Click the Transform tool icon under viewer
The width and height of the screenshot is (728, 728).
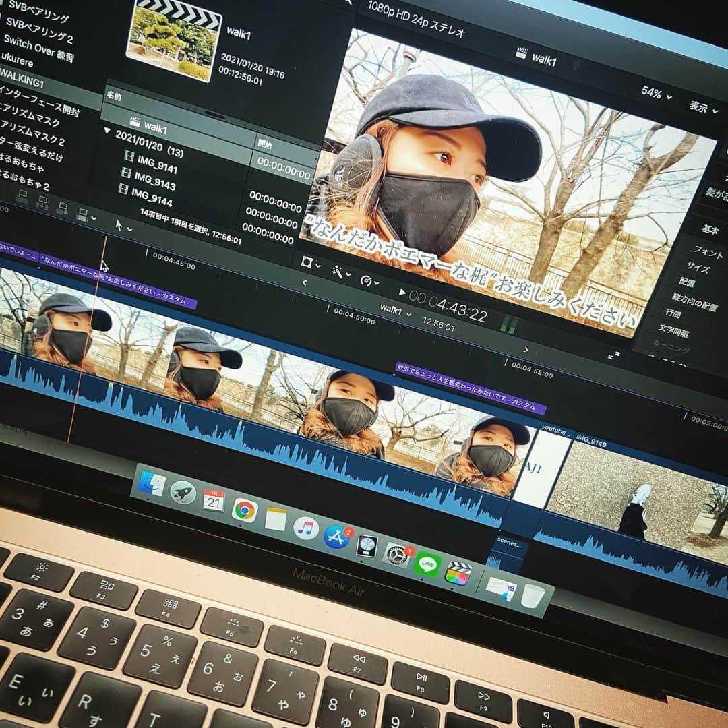click(x=307, y=262)
